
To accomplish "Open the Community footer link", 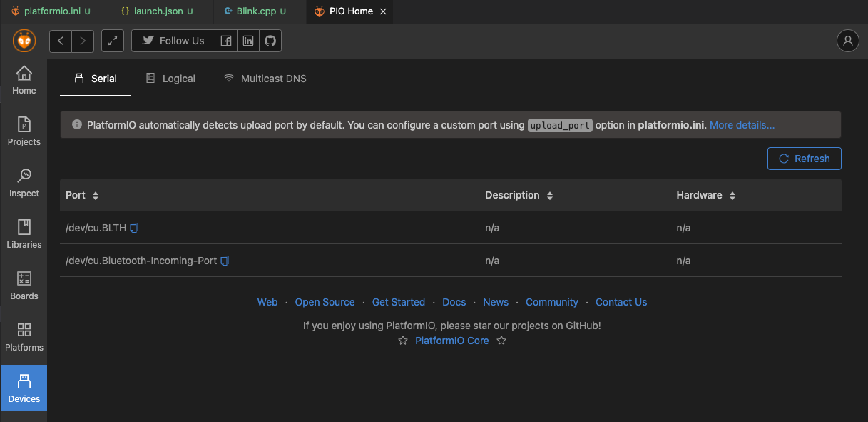I will [552, 302].
